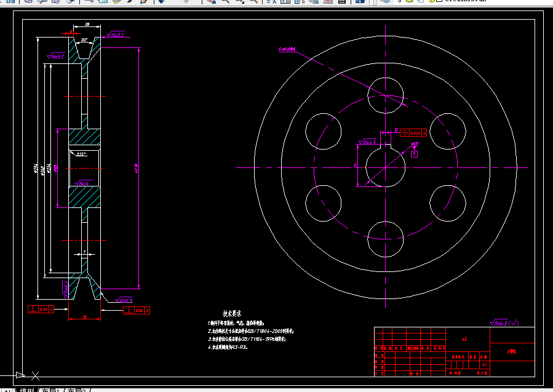The height and width of the screenshot is (392, 553).
Task: Pick the Ra6.3 leader symbol at section bottom right
Action: click(x=124, y=300)
